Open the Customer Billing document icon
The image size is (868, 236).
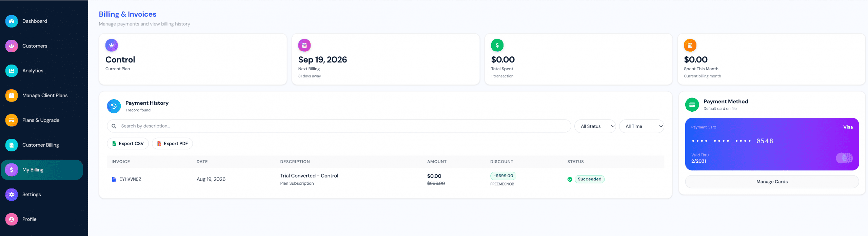click(x=12, y=145)
